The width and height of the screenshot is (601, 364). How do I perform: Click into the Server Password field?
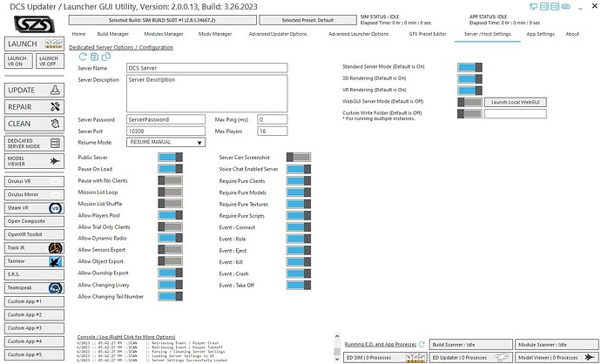coord(166,119)
